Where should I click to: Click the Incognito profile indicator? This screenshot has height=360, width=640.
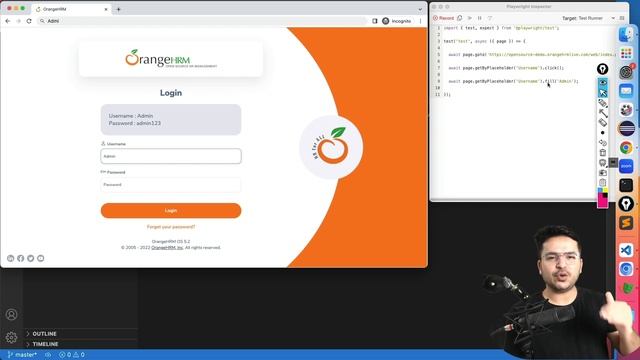[397, 21]
